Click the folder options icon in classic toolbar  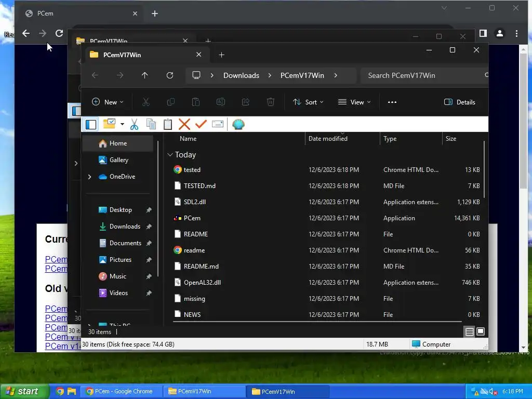[109, 124]
